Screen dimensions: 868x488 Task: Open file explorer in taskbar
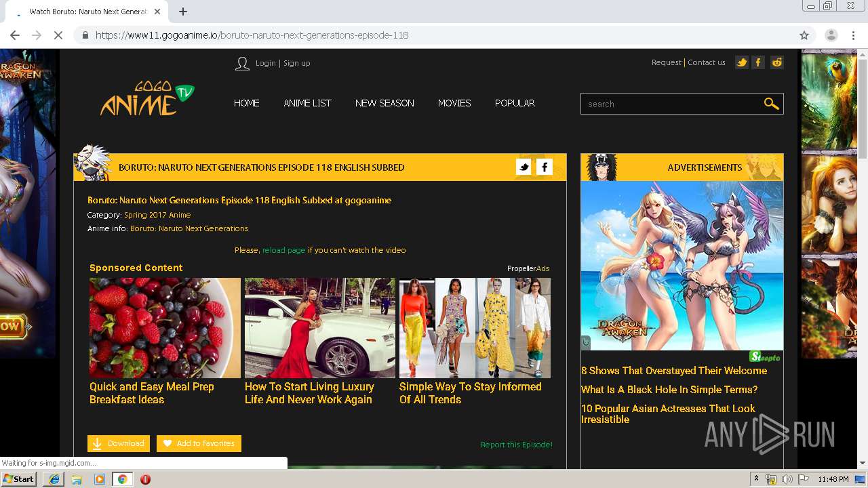tap(77, 479)
